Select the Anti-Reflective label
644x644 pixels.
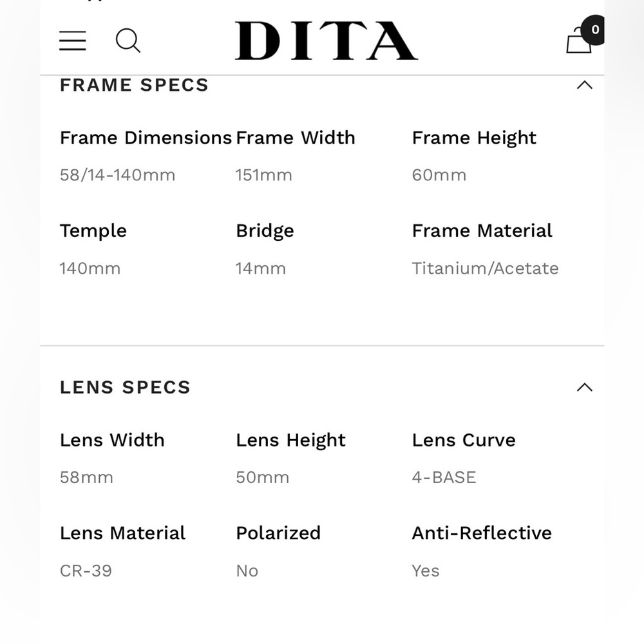[x=482, y=533]
